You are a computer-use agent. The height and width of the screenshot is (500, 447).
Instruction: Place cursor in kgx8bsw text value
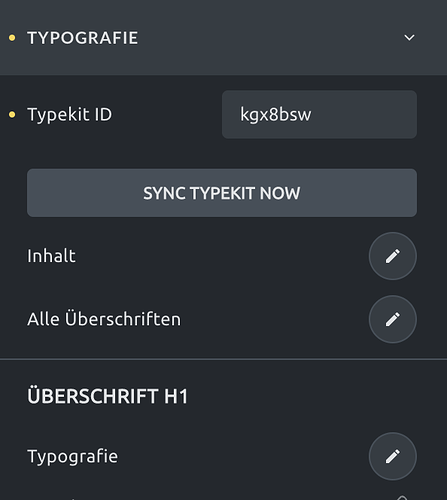click(276, 115)
